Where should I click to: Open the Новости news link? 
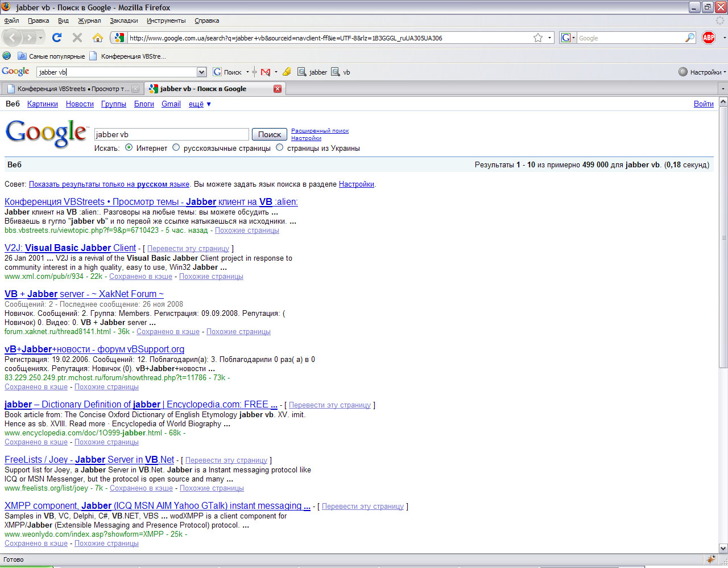pos(80,104)
